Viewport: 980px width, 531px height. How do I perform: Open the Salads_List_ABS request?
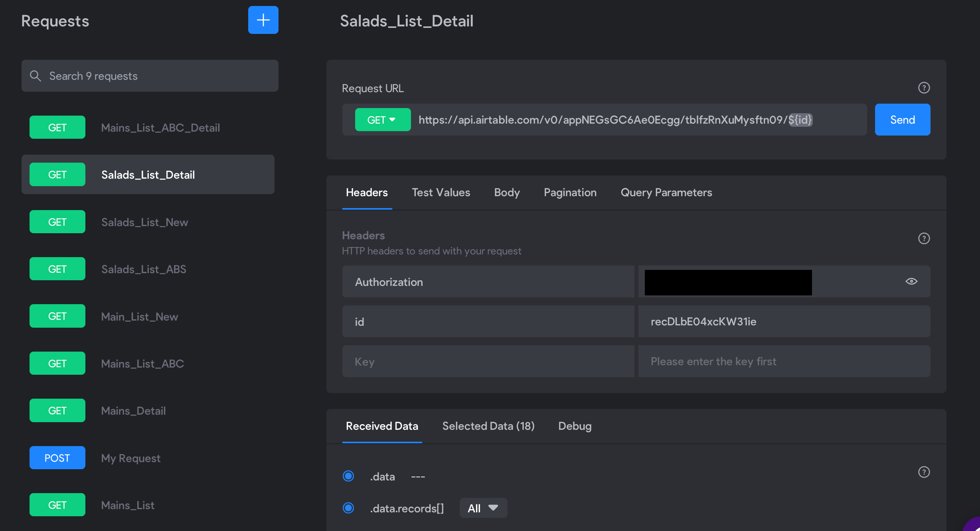point(148,269)
